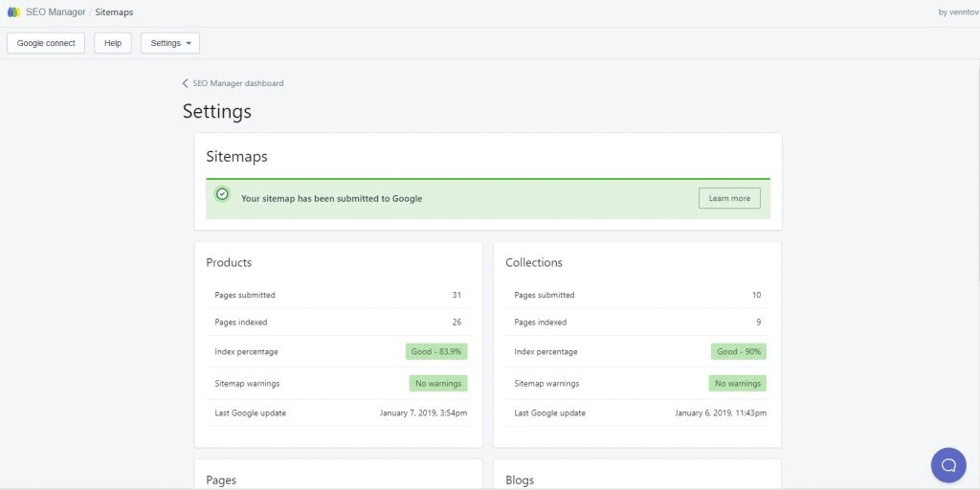Click the Pages card heading
The image size is (980, 490).
click(221, 479)
